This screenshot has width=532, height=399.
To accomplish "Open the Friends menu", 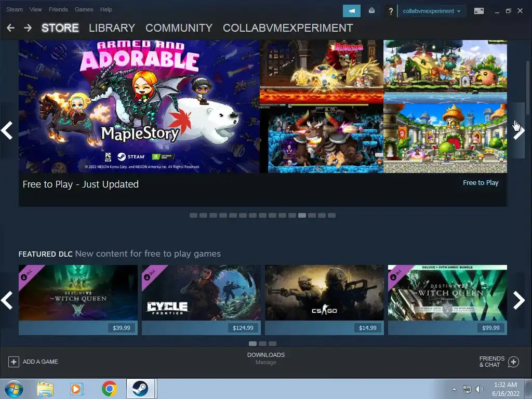I will coord(58,9).
